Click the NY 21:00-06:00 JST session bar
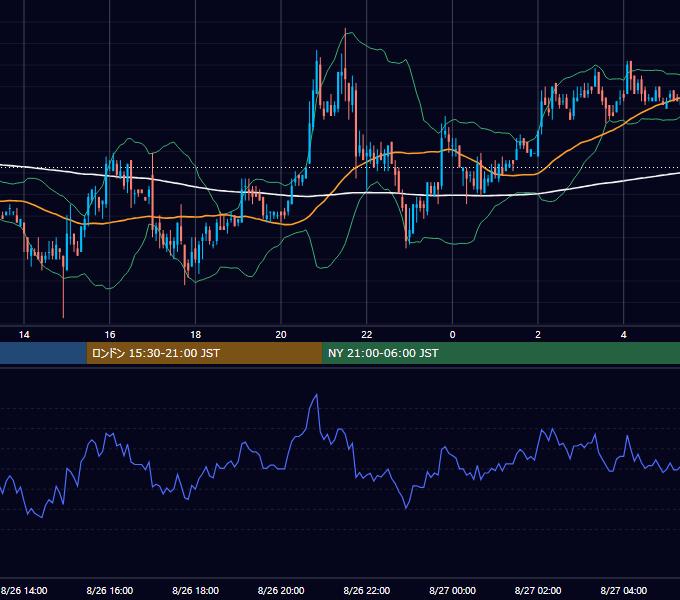 tap(501, 353)
